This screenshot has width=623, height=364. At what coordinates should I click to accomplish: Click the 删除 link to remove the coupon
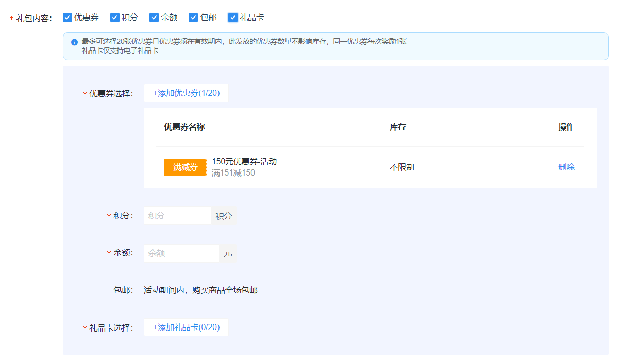566,167
